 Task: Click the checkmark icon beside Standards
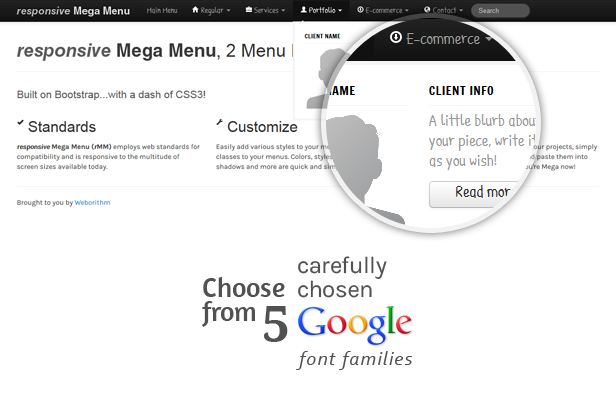pos(20,123)
